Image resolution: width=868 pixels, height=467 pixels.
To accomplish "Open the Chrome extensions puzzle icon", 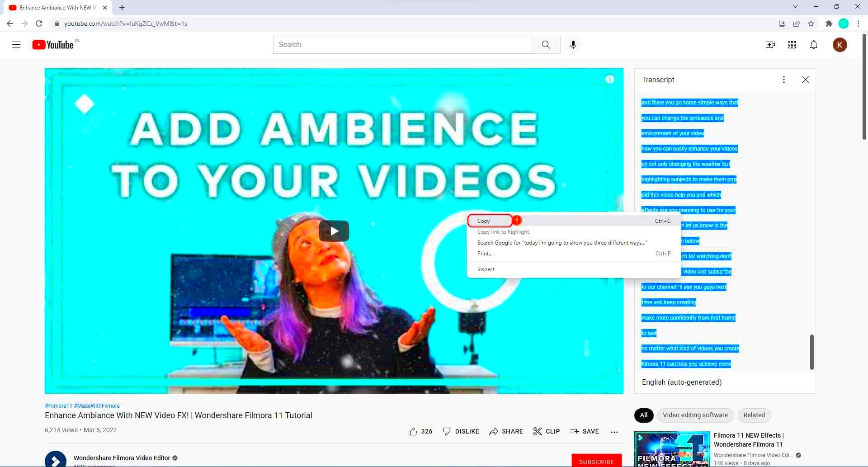I will click(829, 24).
